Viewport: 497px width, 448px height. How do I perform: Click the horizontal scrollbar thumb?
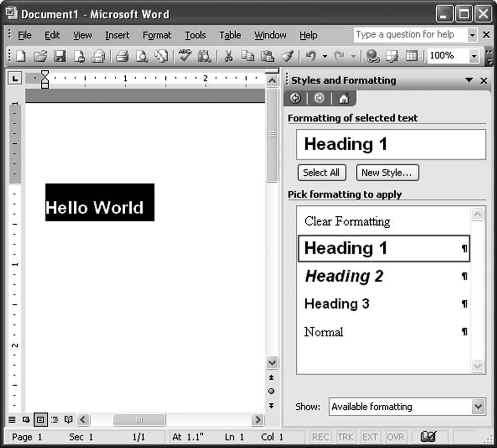click(x=140, y=420)
